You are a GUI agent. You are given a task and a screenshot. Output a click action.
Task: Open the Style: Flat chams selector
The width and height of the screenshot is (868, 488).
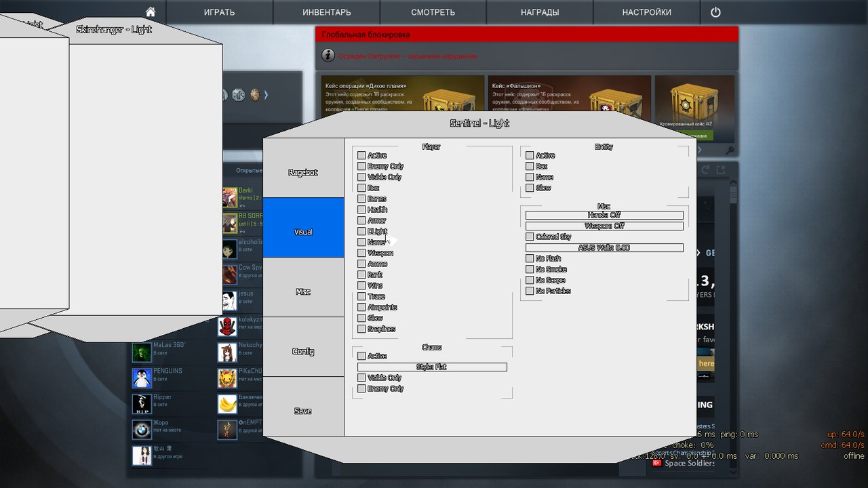tap(432, 367)
